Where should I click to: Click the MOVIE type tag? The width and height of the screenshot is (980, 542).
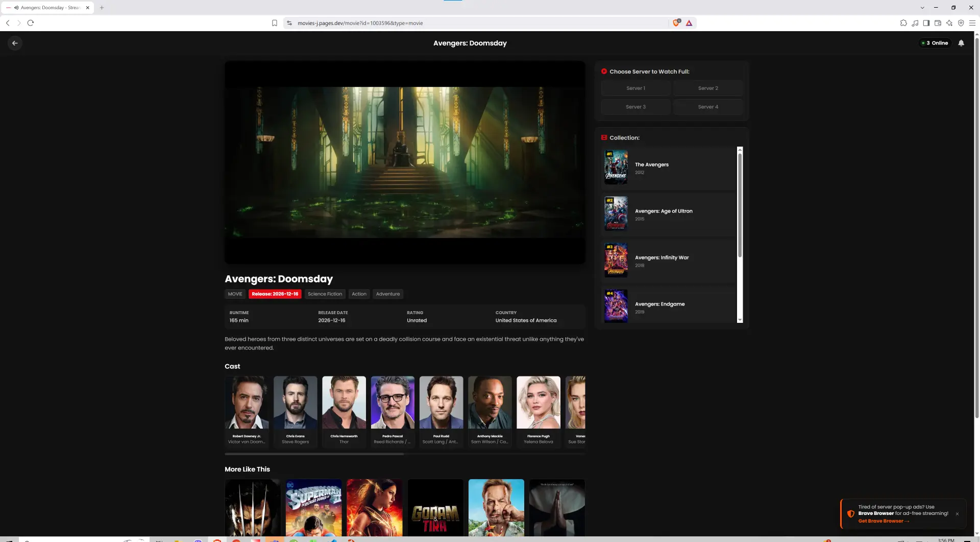pyautogui.click(x=235, y=294)
